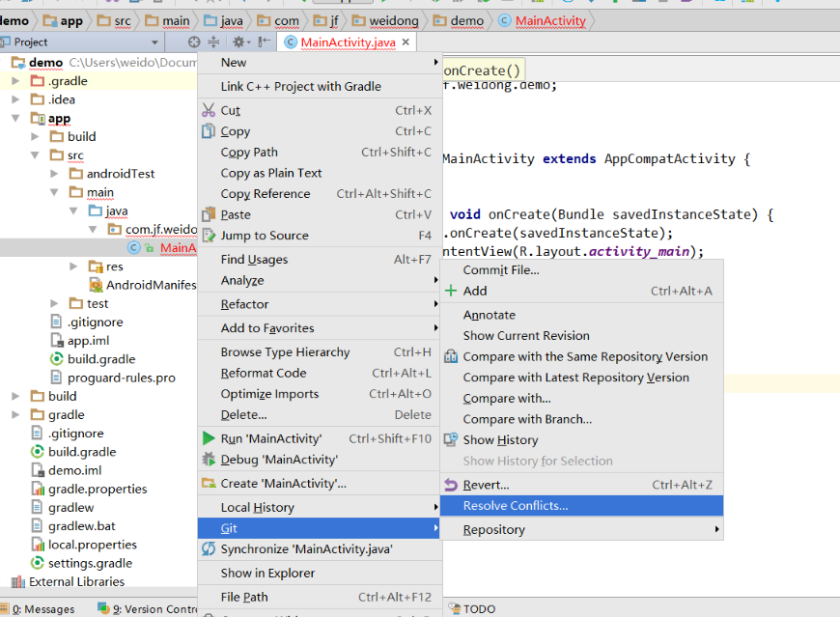The image size is (840, 617).
Task: Click the Debug 'MainActivity' bug icon
Action: tap(209, 460)
